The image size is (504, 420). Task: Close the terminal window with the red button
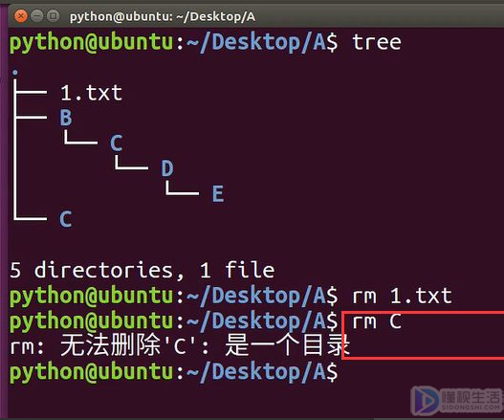21,15
